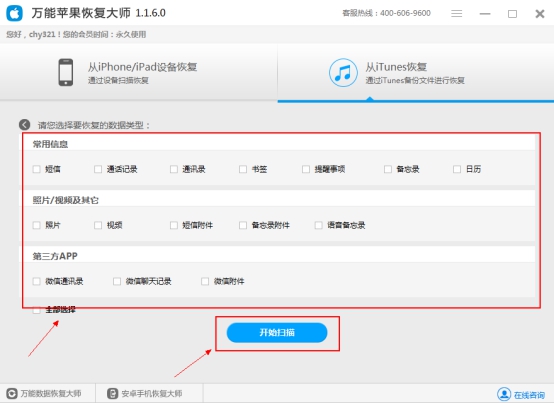
Task: Check the 备忘录 checkbox
Action: coord(388,169)
